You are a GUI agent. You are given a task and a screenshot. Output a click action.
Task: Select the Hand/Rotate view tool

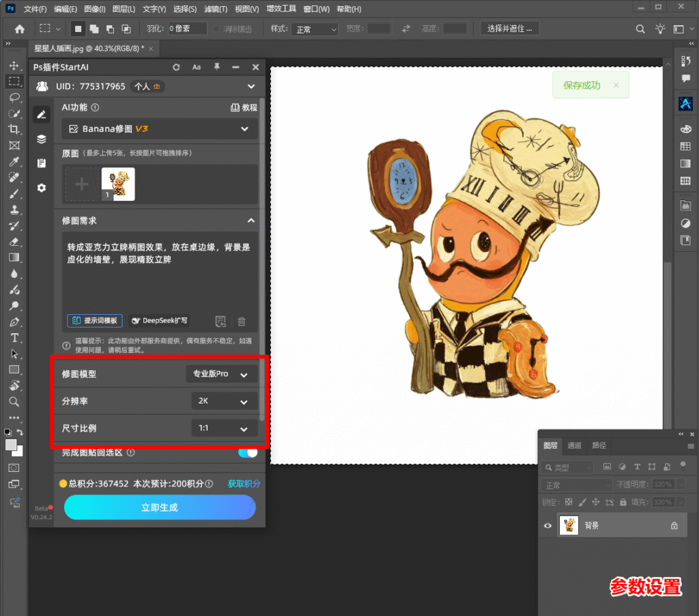tap(14, 386)
